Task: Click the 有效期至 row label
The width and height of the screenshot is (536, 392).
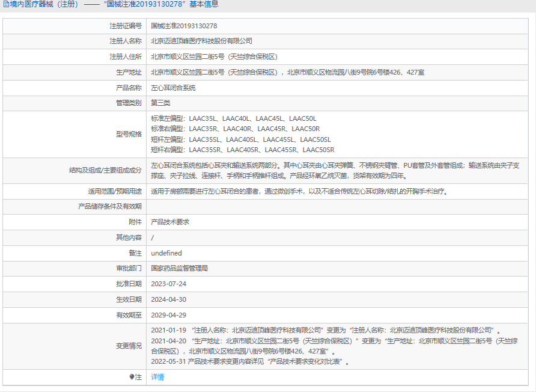Action: click(129, 316)
